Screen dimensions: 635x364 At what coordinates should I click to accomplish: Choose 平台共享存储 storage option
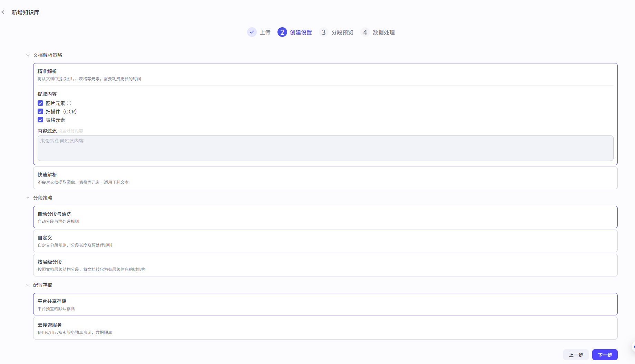pos(325,304)
